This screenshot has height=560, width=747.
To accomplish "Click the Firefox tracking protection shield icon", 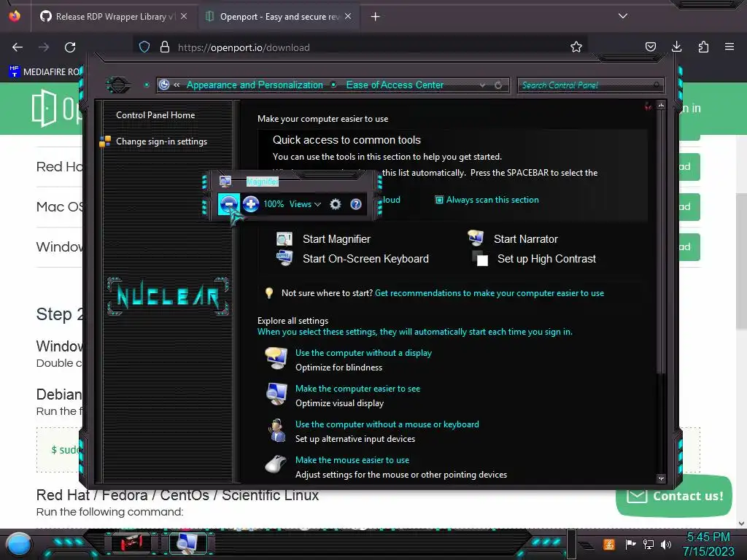I will [144, 47].
